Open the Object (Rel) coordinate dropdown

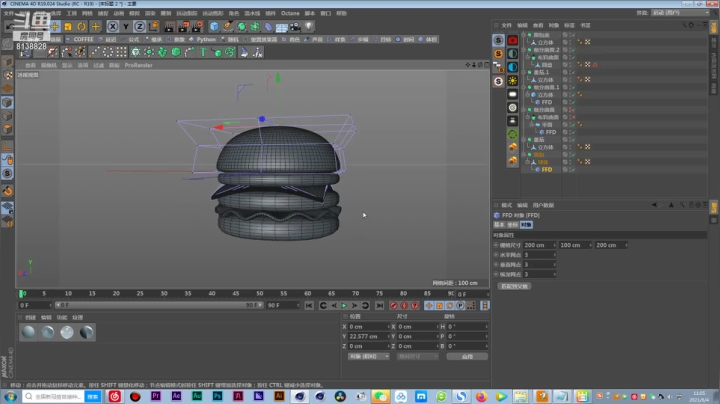pyautogui.click(x=368, y=356)
